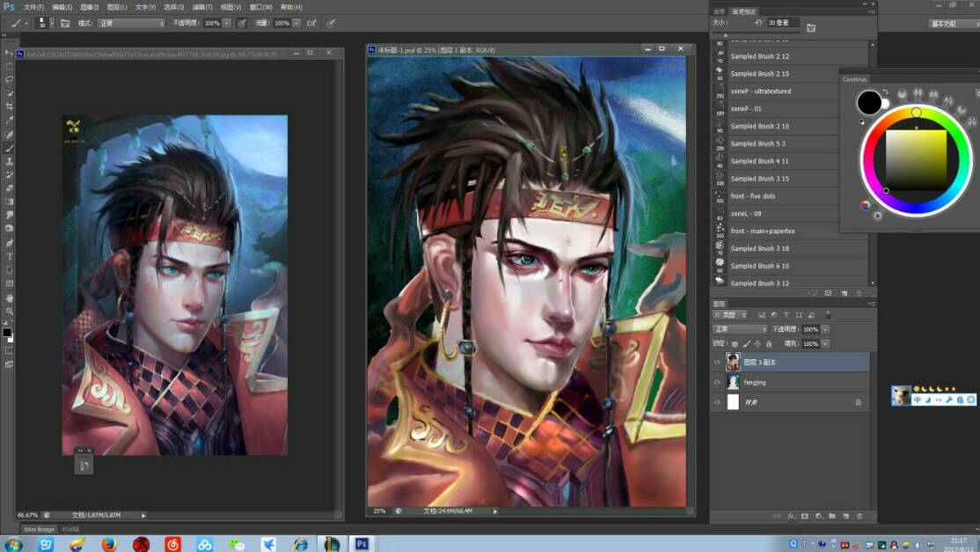Create a new layer icon
This screenshot has height=552, width=980.
[x=845, y=516]
